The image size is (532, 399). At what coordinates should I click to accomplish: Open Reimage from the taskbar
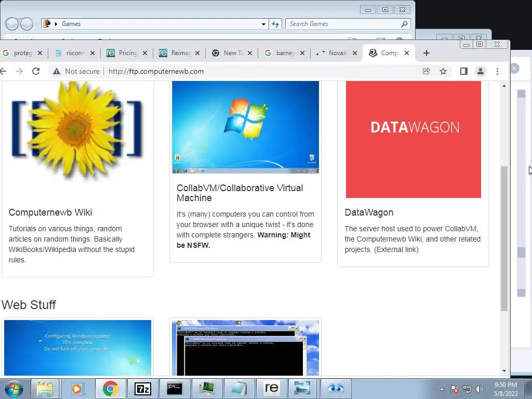(x=271, y=389)
